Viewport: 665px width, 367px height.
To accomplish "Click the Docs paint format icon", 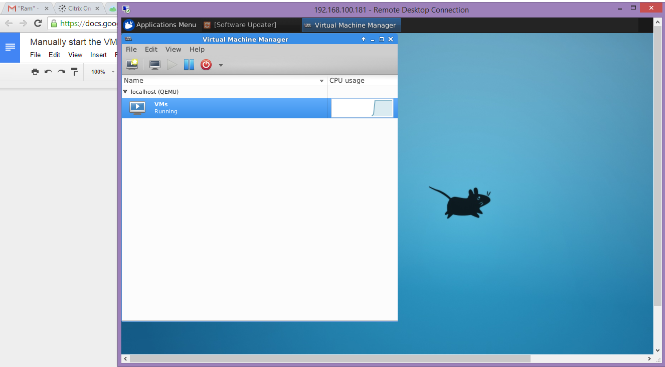I will coord(75,72).
